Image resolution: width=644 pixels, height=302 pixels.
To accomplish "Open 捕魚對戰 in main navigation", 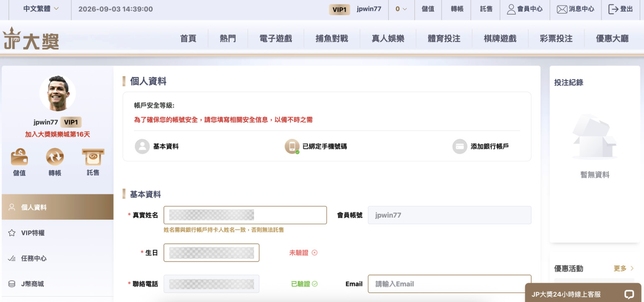I will click(x=332, y=39).
